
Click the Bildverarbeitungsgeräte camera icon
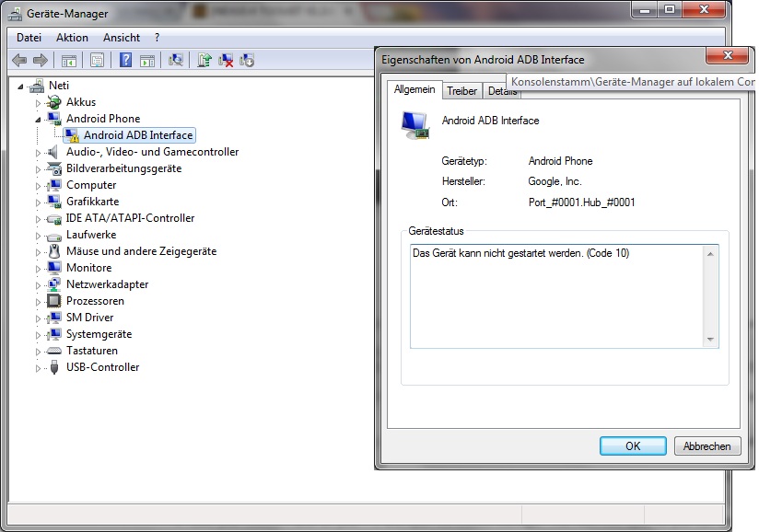point(53,168)
